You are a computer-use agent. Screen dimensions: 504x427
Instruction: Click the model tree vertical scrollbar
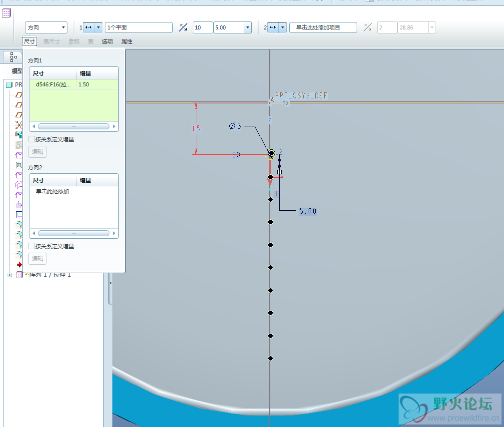pos(110,289)
